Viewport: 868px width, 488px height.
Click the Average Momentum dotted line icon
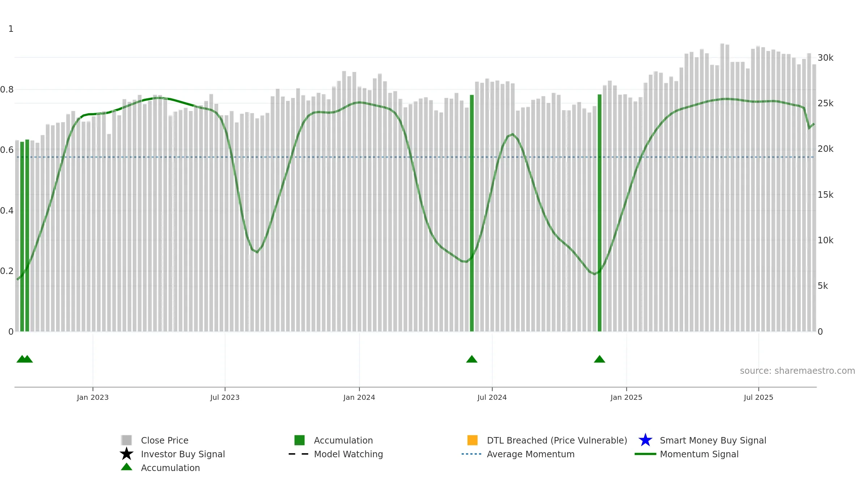tap(472, 454)
